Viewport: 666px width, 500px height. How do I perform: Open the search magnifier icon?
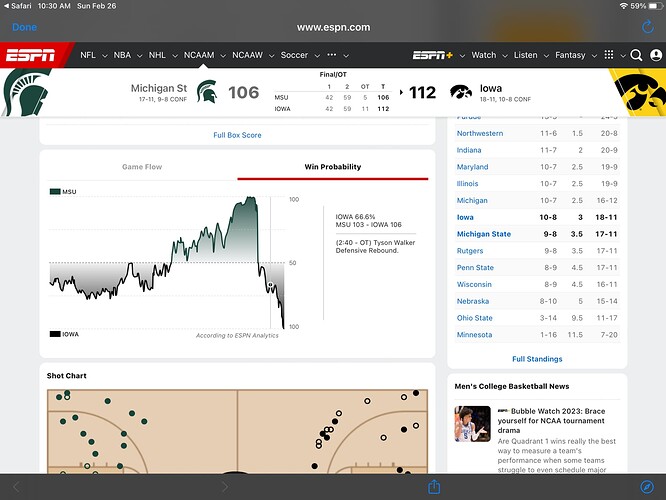click(636, 55)
